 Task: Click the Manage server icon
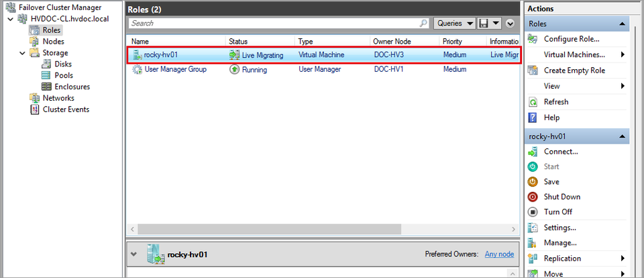(533, 243)
